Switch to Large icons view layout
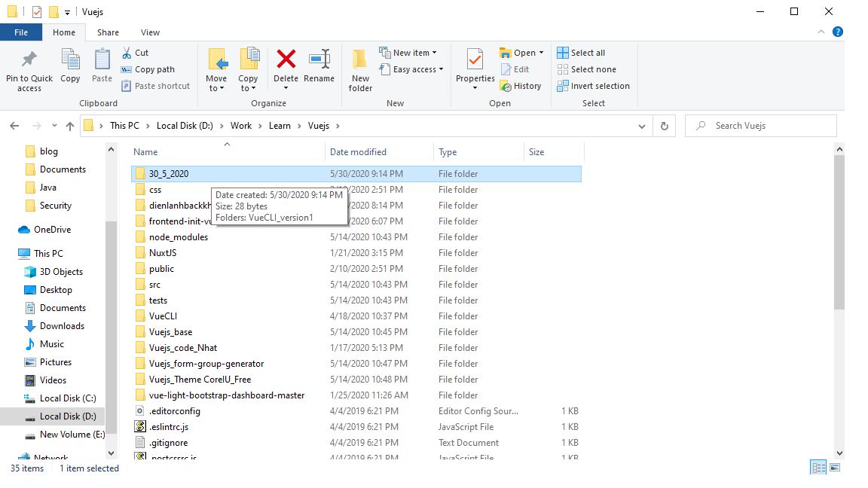 [x=835, y=467]
